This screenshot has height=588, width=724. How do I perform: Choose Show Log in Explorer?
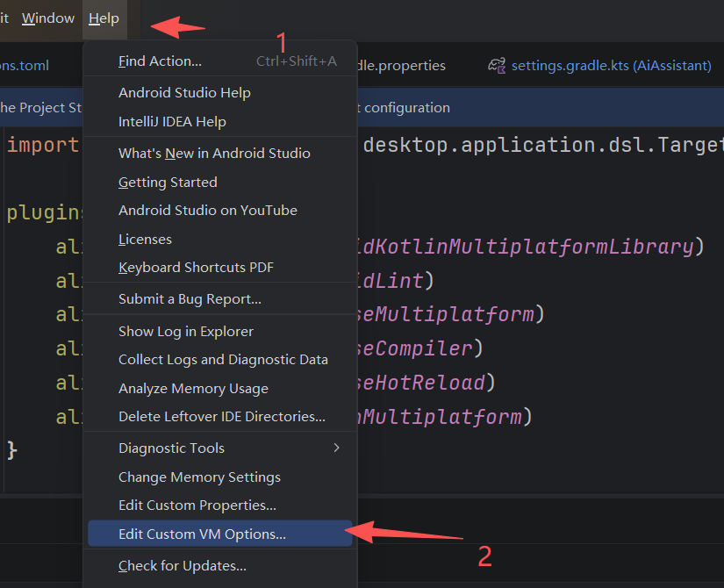[x=220, y=331]
